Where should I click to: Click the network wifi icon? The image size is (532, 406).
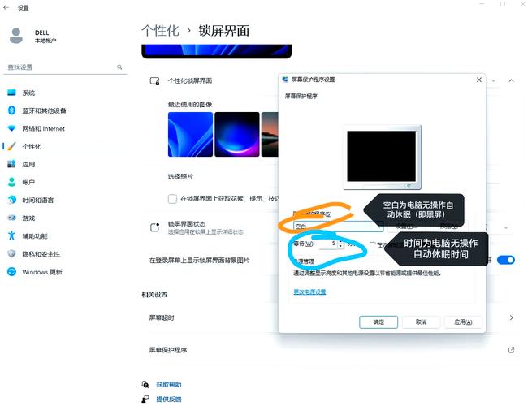11,128
